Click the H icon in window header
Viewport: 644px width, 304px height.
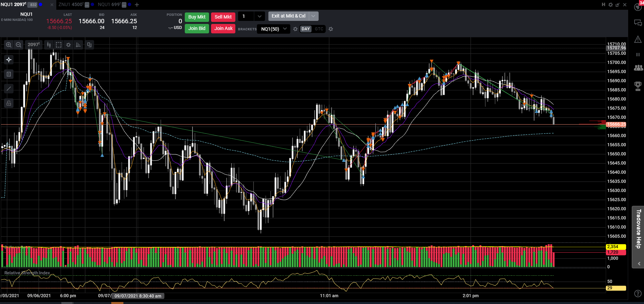coord(604,4)
